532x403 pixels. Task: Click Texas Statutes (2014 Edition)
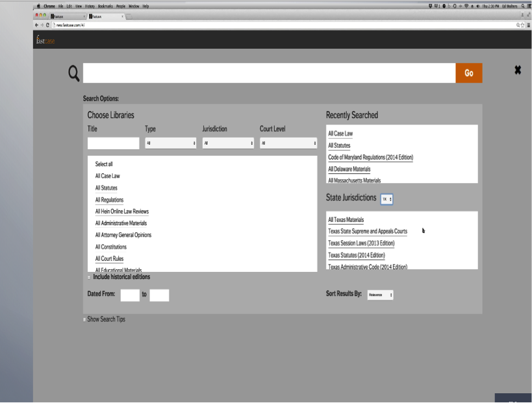(x=356, y=255)
